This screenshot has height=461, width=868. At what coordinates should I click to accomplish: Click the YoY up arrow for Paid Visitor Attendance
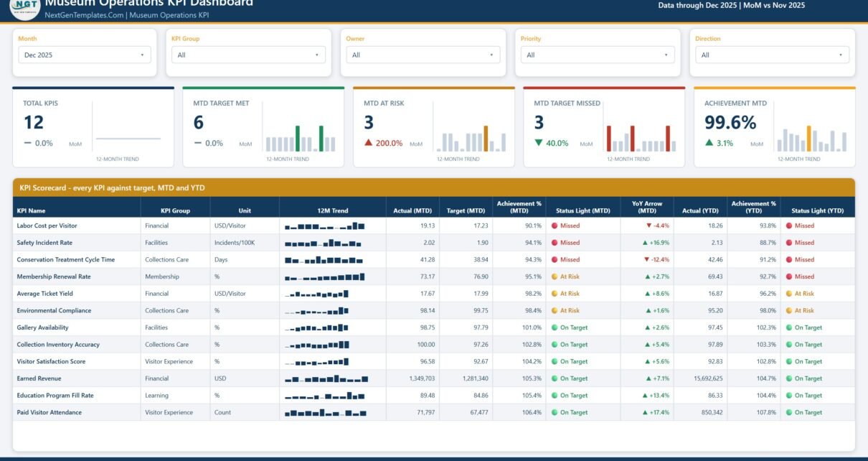click(646, 413)
